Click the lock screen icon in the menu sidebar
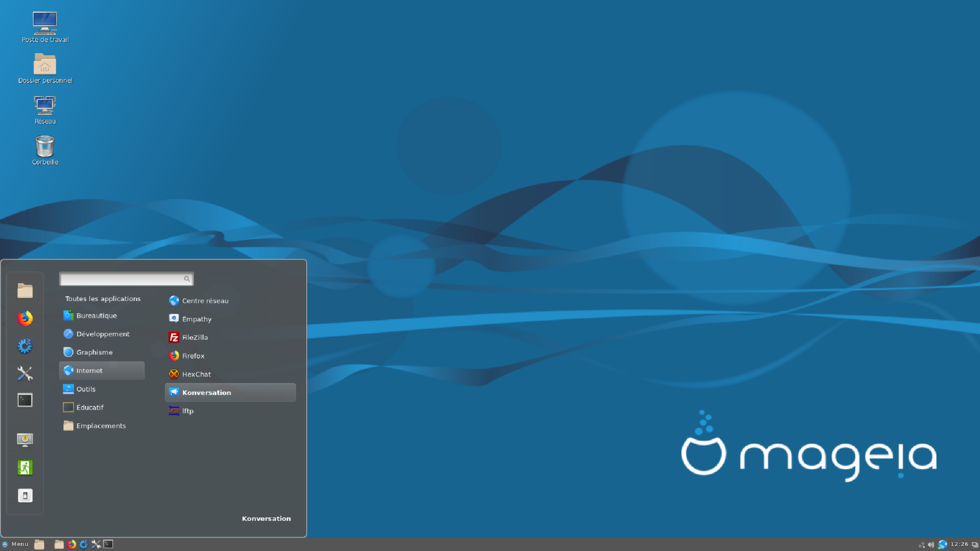The image size is (980, 551). coord(25,440)
